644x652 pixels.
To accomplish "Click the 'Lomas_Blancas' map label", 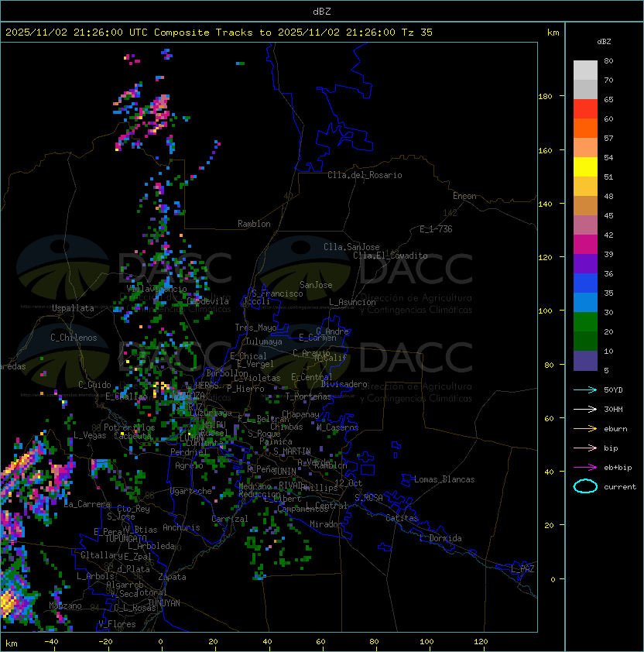I will [x=444, y=479].
